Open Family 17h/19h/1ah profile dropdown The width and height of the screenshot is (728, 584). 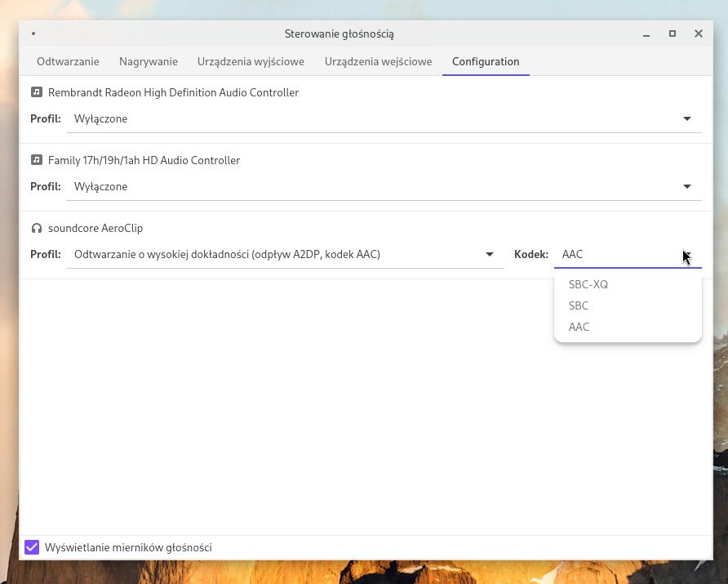[x=384, y=187]
